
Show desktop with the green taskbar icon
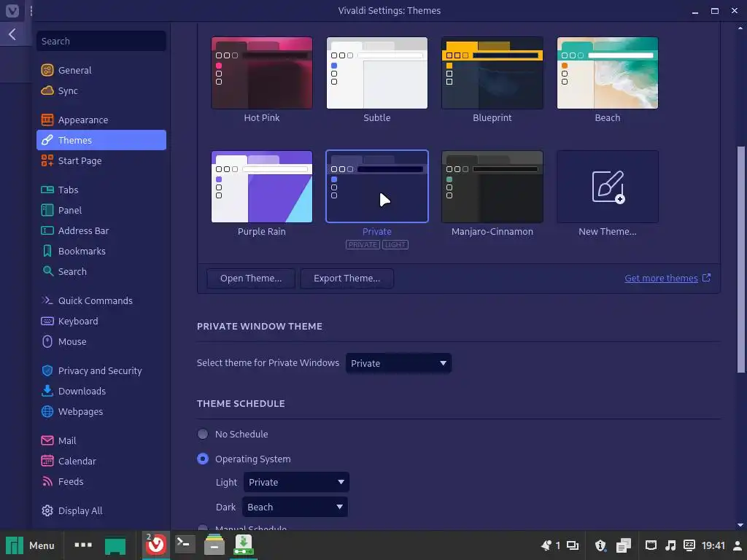[115, 545]
